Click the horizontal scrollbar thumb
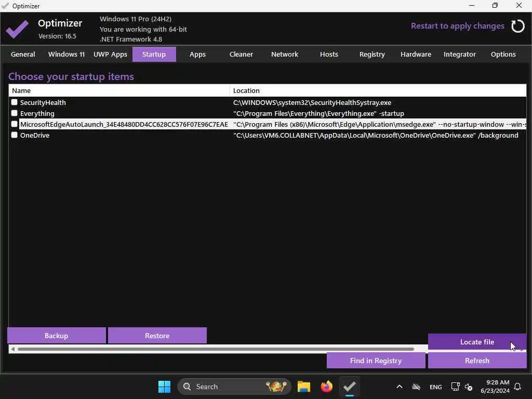 216,349
